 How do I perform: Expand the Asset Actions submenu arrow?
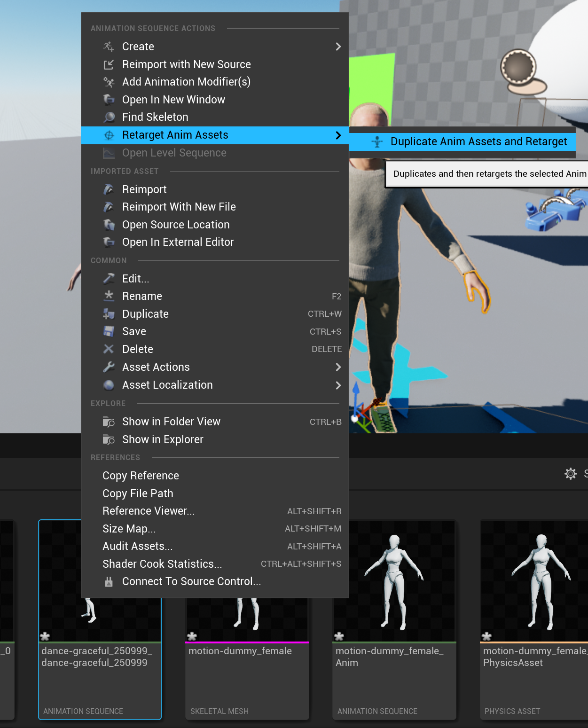(338, 367)
